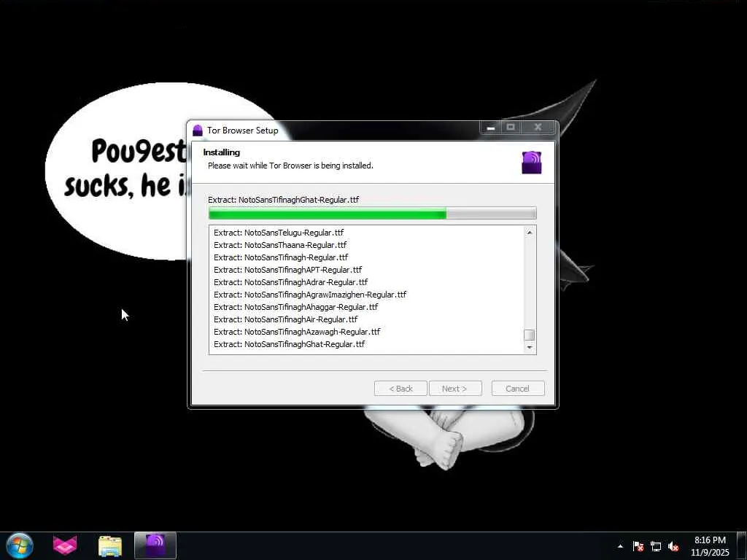This screenshot has width=747, height=560.
Task: Click the log list scroll up arrow
Action: click(530, 233)
